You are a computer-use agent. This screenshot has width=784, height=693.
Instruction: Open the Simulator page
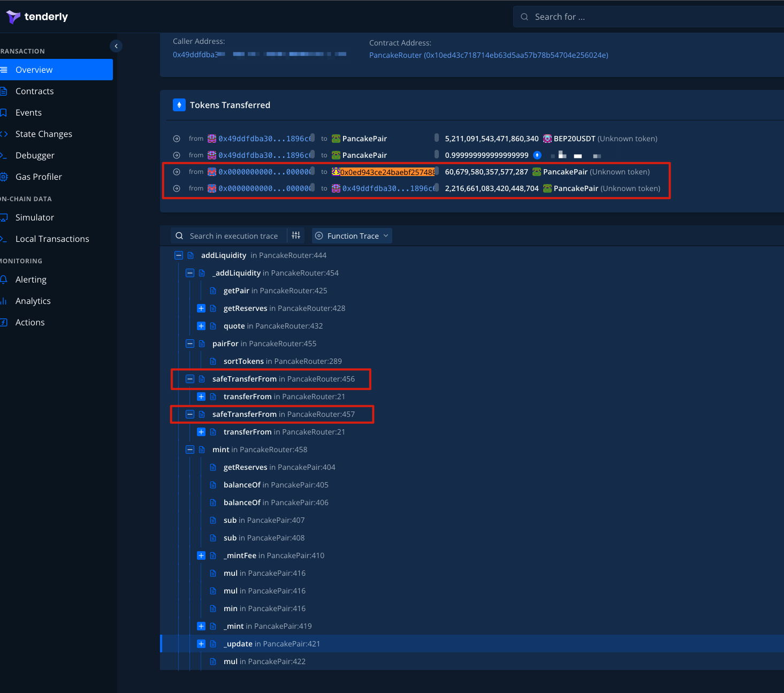(x=35, y=217)
